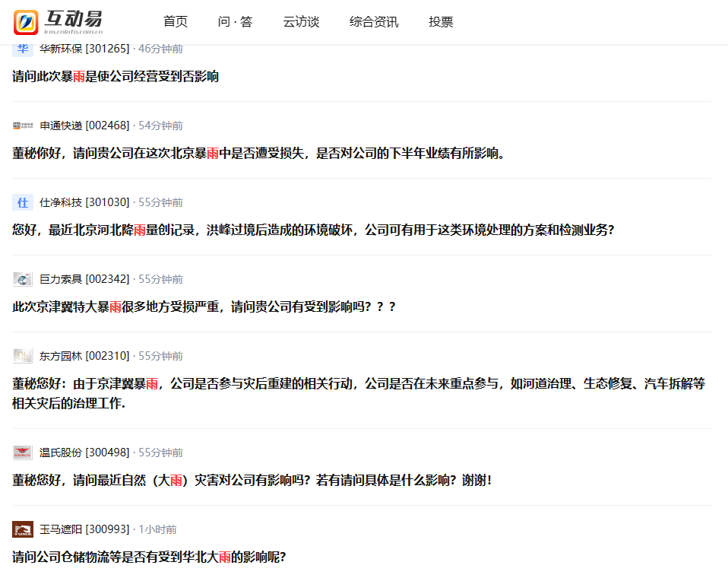Screen dimensions: 728x578
Task: Open question about 京津冀特大暴雨 damage
Action: coord(204,306)
